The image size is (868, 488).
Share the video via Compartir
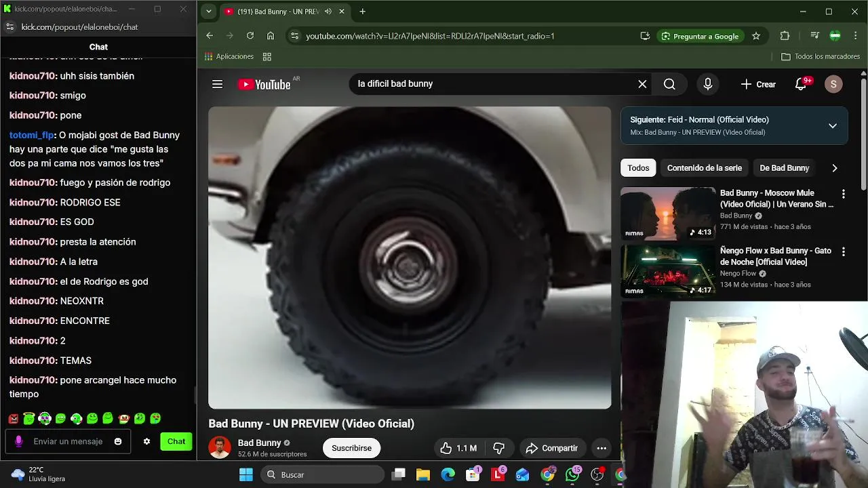[552, 448]
